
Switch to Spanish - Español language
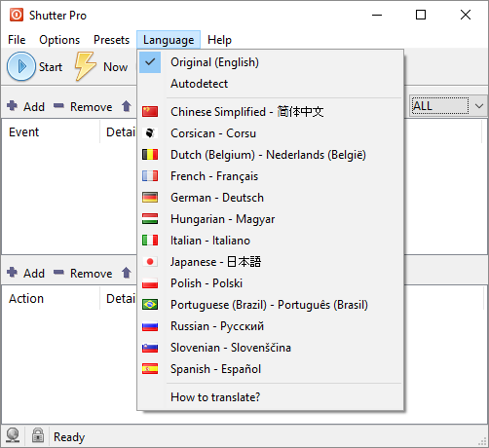270,369
